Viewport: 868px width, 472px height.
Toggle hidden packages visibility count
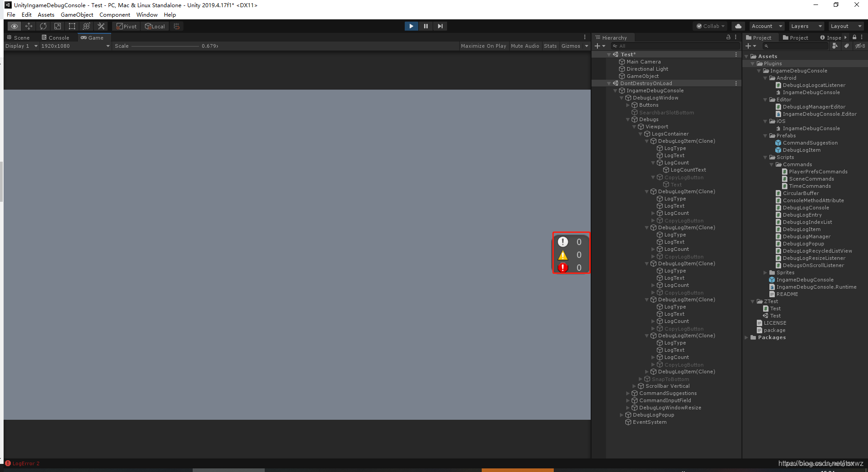tap(860, 46)
